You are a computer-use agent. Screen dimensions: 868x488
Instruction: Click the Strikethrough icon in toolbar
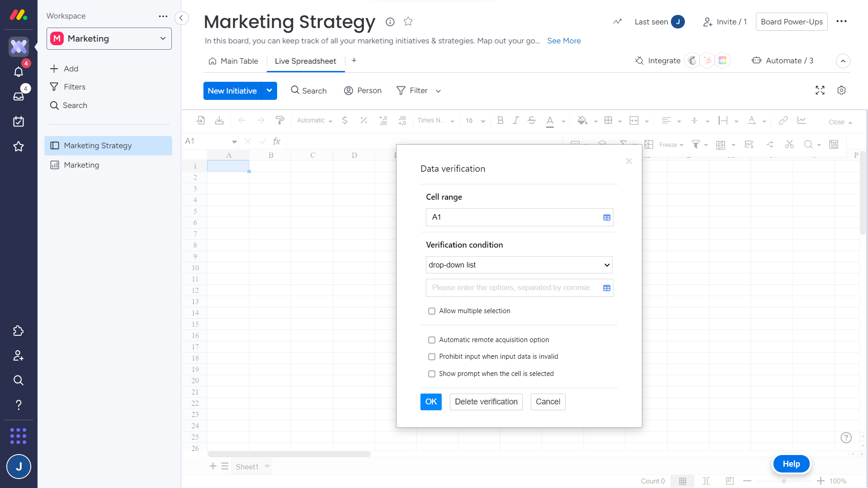click(x=532, y=120)
